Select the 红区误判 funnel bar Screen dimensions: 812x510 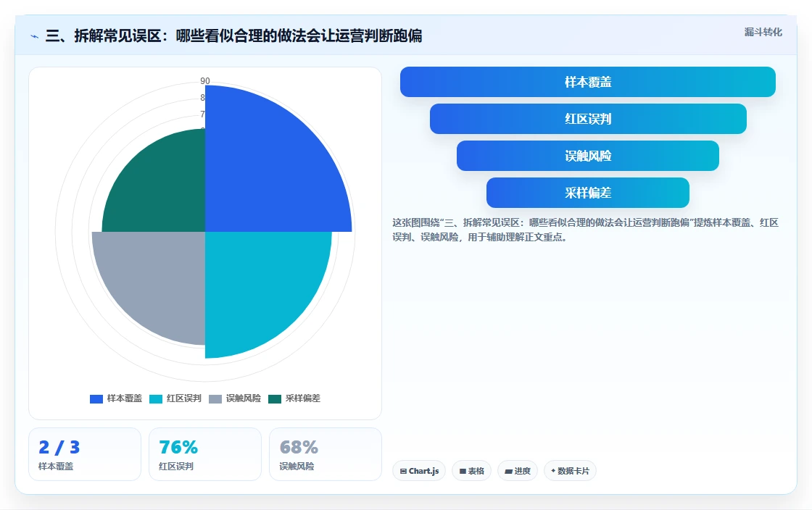588,119
